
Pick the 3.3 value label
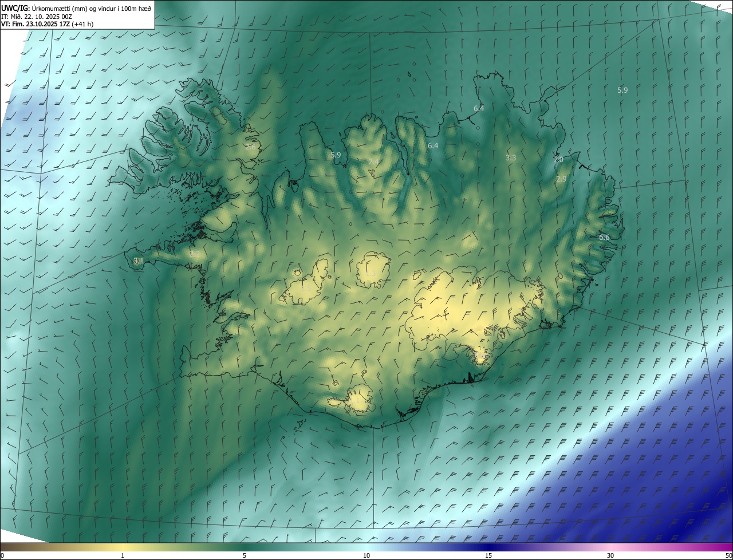[511, 157]
